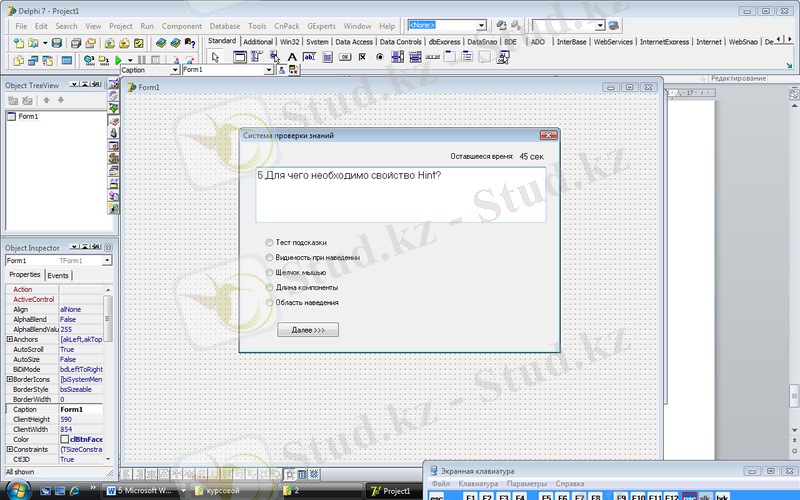
Task: Switch to the Data Access palette tab
Action: click(354, 42)
